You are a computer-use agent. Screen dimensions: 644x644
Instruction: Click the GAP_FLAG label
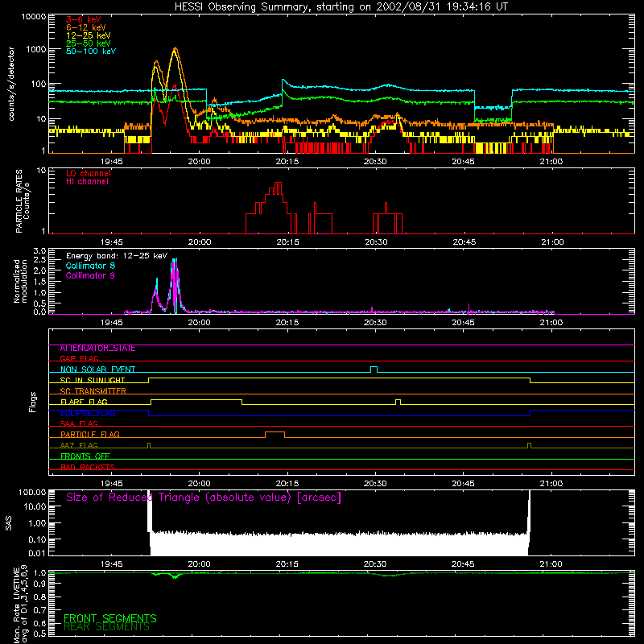point(79,358)
